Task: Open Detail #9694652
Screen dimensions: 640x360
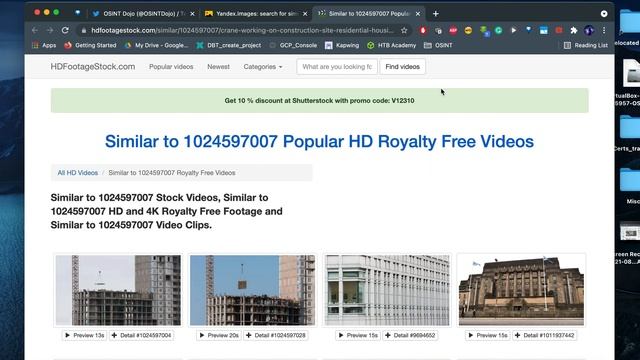Action: 411,335
